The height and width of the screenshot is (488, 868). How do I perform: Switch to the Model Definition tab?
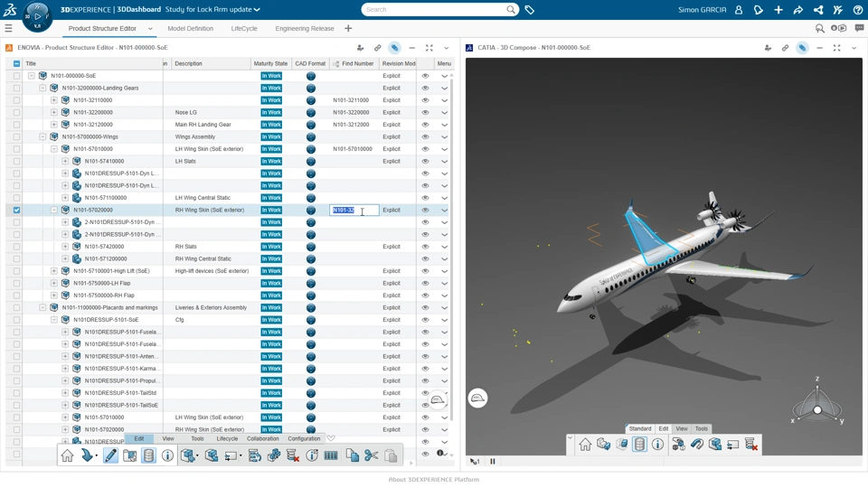point(191,28)
